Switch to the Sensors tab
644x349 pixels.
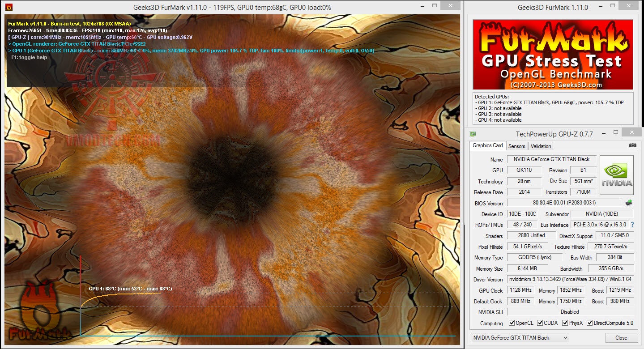tap(517, 146)
